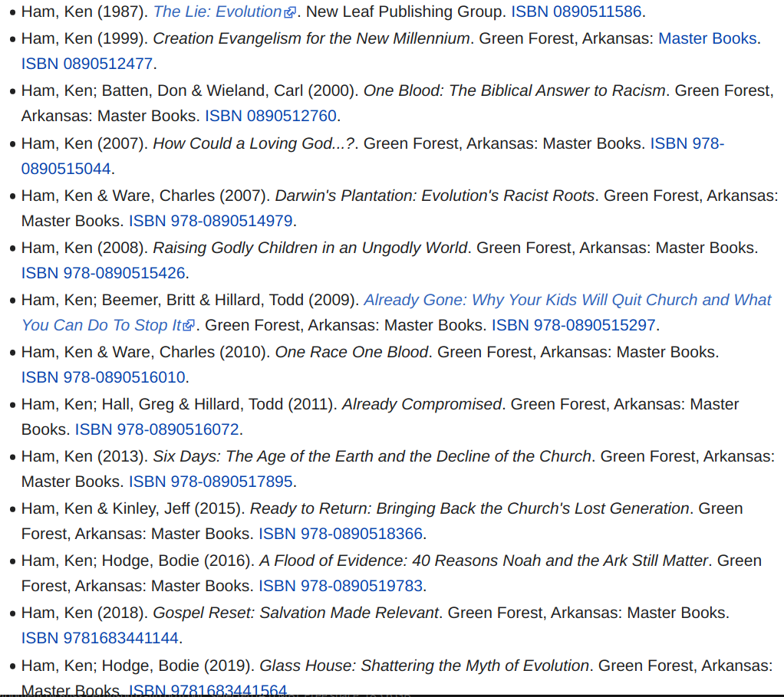Open ISBN 0890511586 link
This screenshot has height=697, width=784.
click(576, 12)
